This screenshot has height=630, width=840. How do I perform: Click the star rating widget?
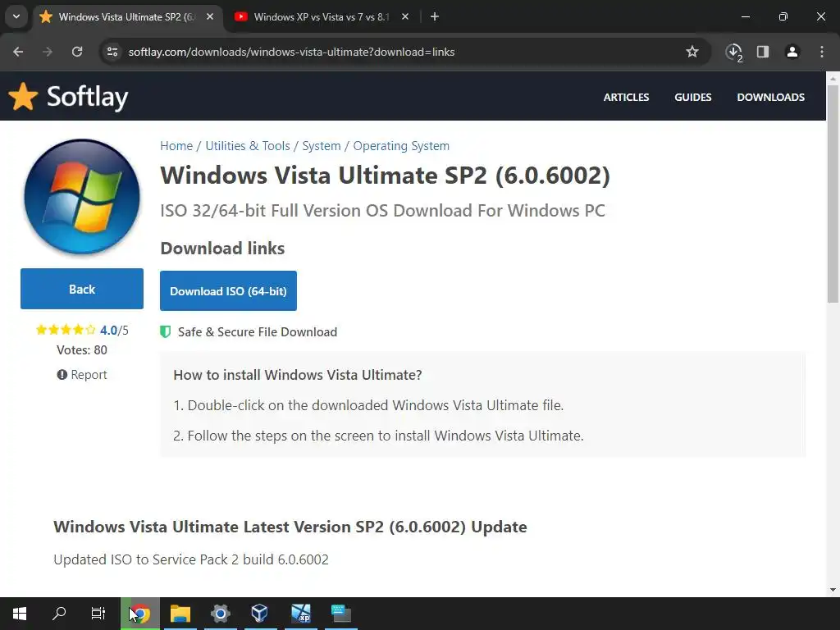pos(66,330)
